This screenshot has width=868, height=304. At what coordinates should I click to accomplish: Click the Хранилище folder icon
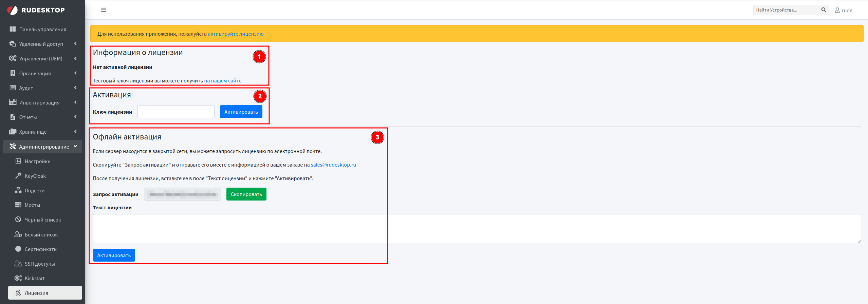click(x=13, y=132)
